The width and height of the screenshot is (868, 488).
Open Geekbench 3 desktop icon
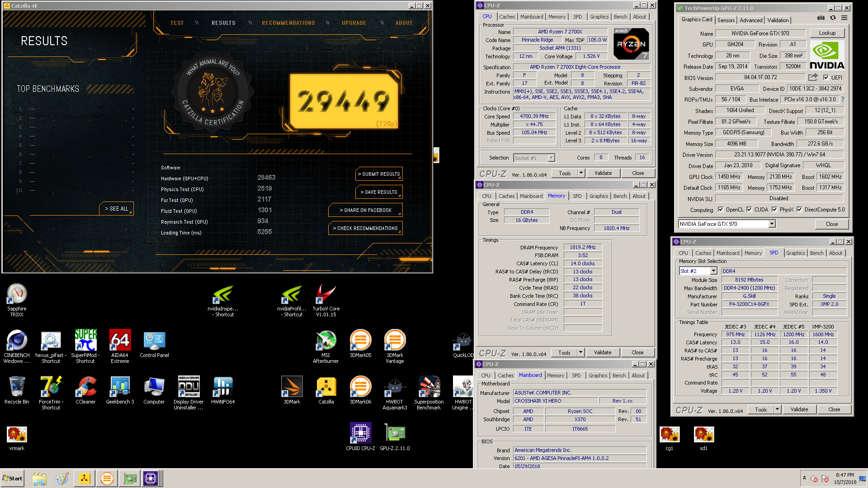[x=120, y=390]
